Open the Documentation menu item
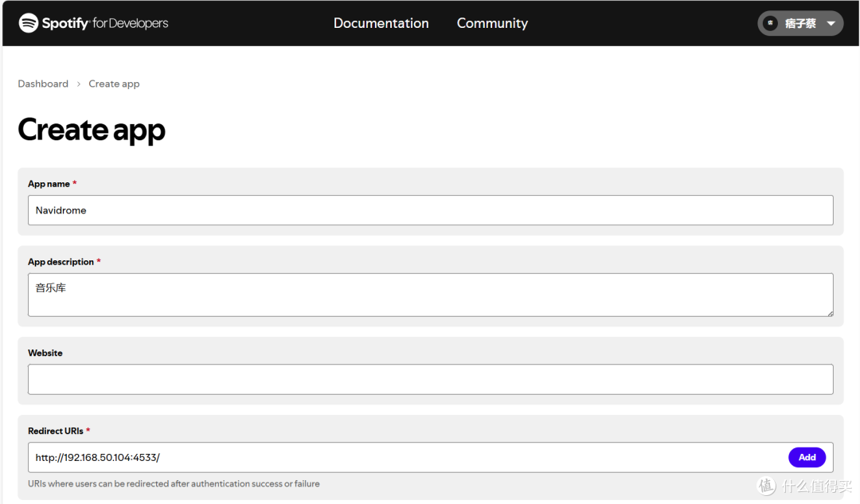This screenshot has height=504, width=860. [x=381, y=23]
